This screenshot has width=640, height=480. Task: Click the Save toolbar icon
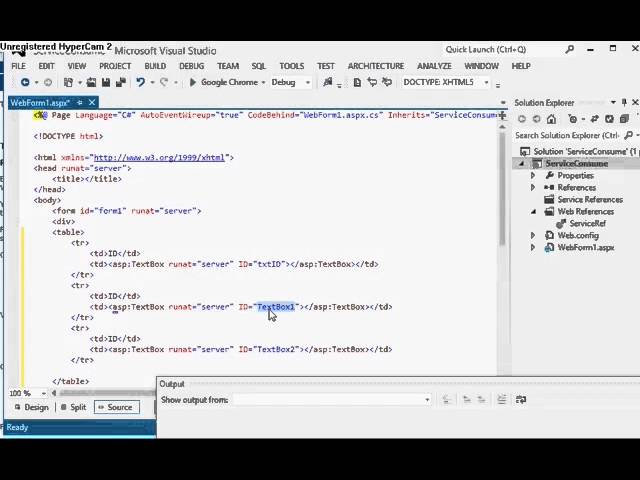tap(106, 82)
